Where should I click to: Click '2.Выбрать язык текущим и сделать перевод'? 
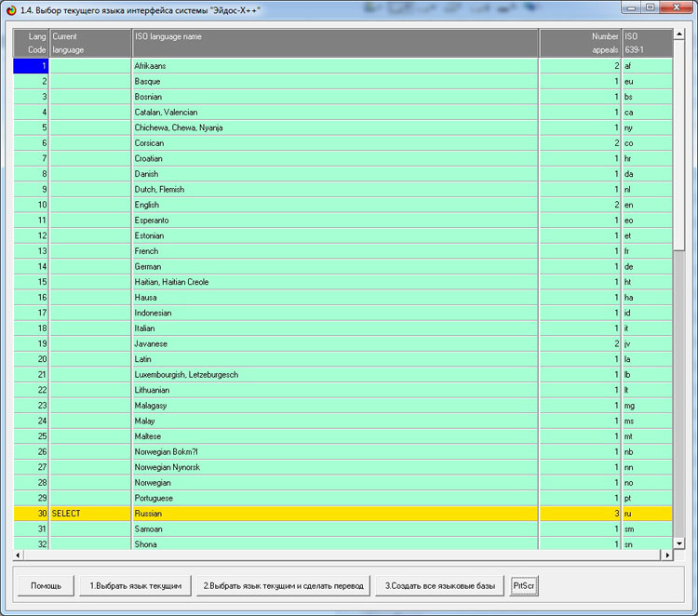click(283, 585)
